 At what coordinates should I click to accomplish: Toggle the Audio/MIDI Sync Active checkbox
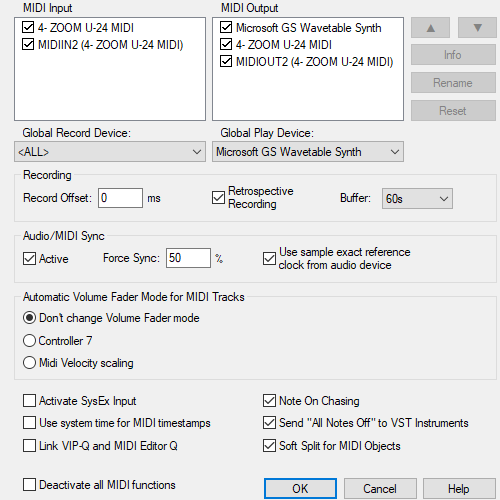[29, 259]
